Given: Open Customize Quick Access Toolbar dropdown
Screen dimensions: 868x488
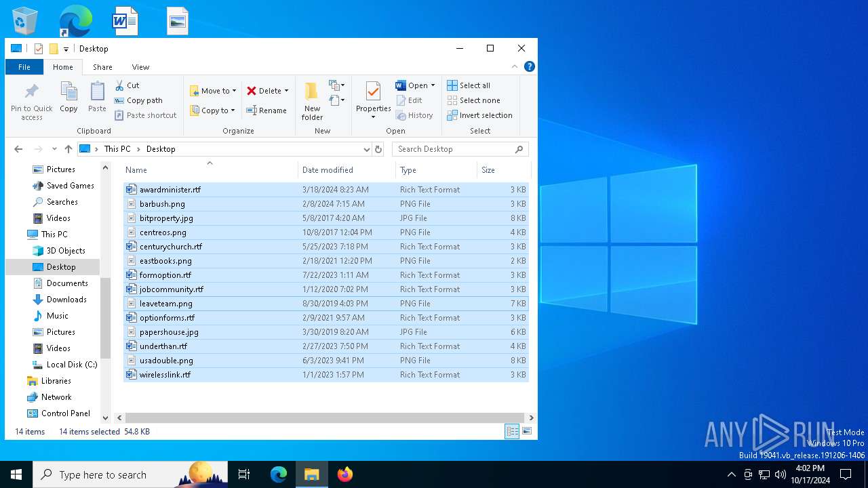Looking at the screenshot, I should [66, 49].
